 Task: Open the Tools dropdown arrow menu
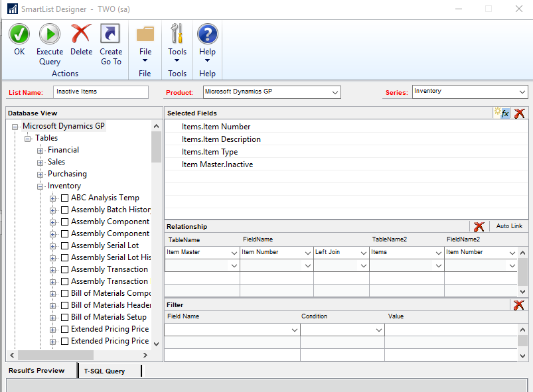point(177,60)
